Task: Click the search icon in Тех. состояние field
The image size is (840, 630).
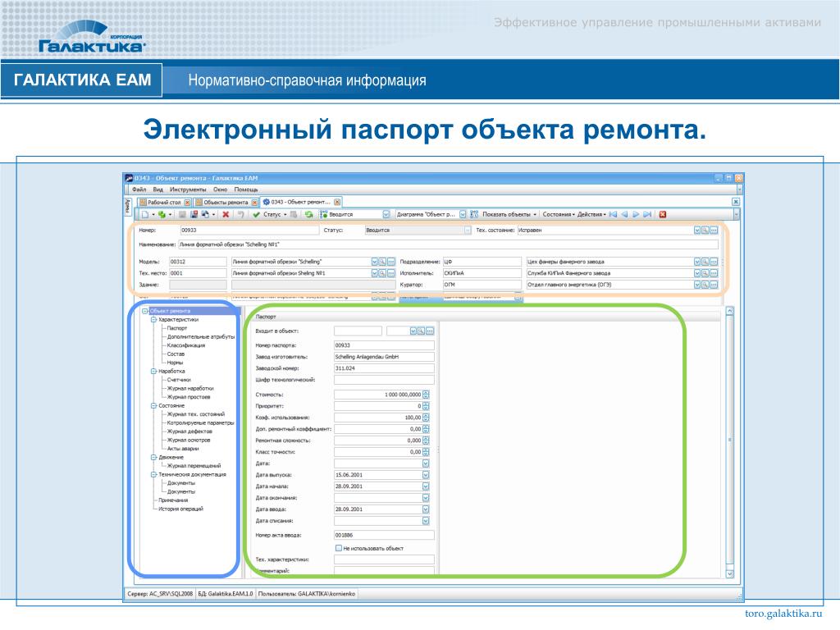Action: coord(705,230)
